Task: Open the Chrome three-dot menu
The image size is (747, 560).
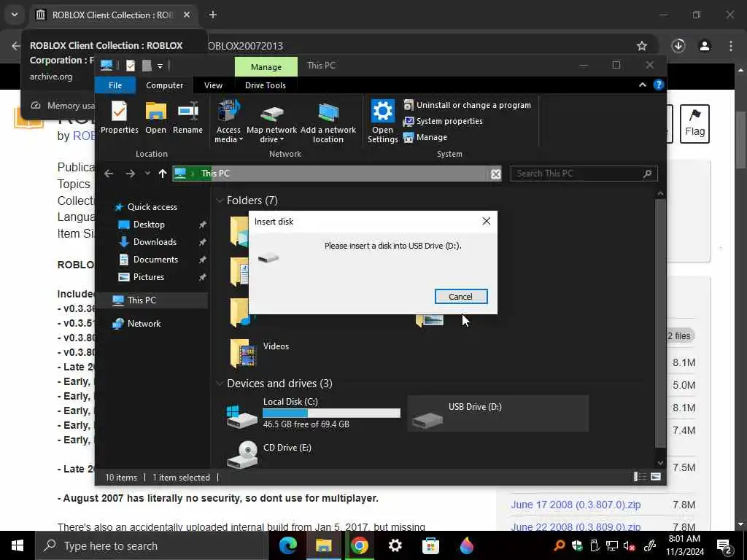Action: click(730, 46)
